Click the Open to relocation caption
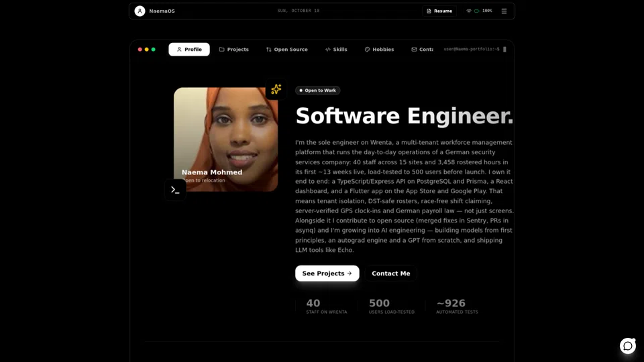The width and height of the screenshot is (644, 362). coord(204,180)
